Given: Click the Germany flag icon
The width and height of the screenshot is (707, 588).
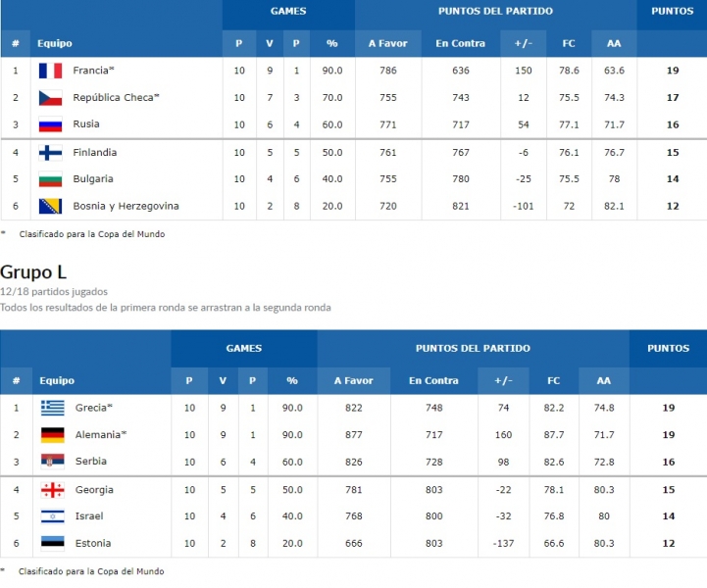Looking at the screenshot, I should pos(53,435).
